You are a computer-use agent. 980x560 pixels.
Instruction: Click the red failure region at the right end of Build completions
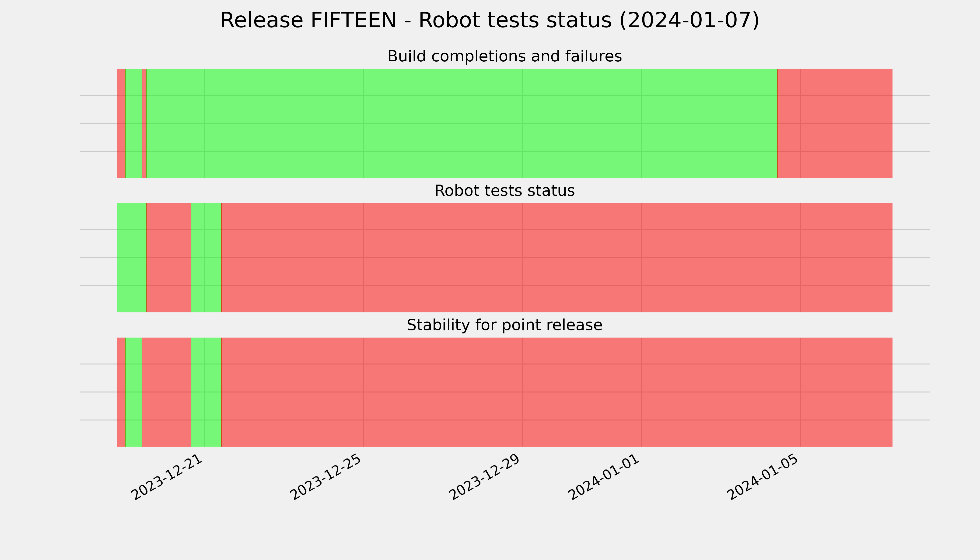point(835,123)
